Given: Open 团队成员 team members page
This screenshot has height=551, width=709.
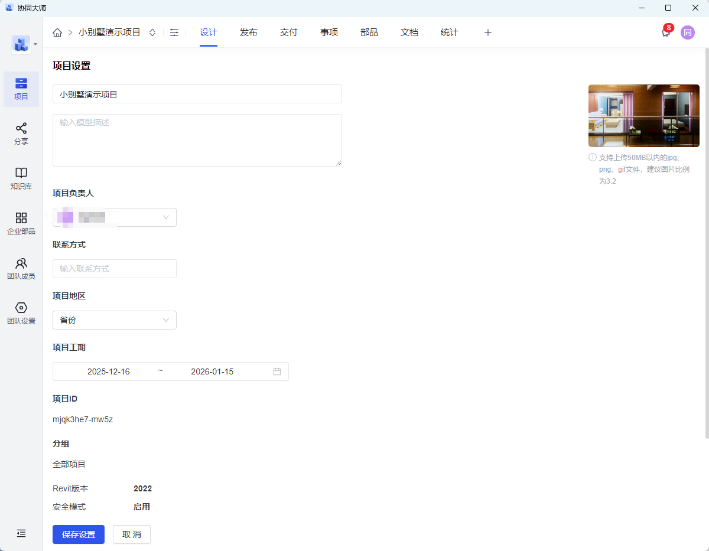Looking at the screenshot, I should tap(21, 268).
